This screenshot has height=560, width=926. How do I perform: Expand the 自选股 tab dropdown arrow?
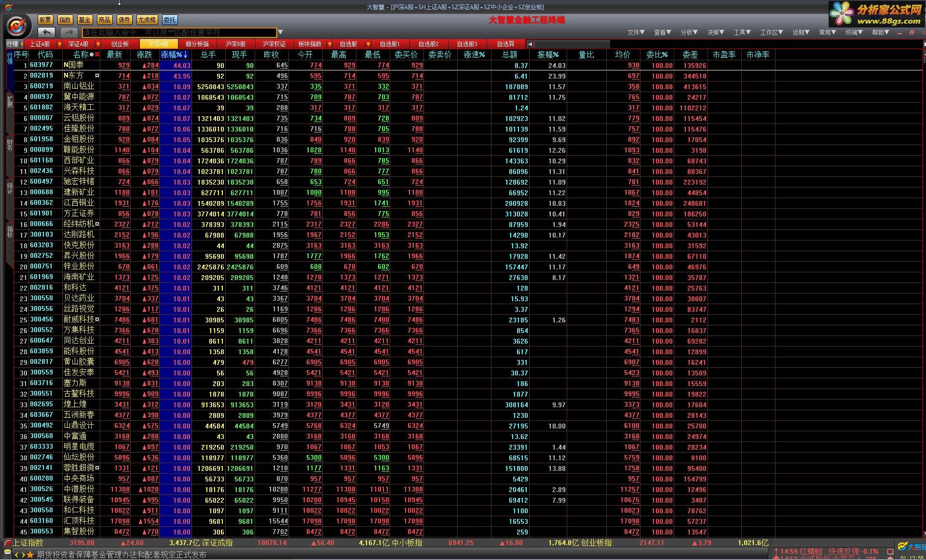[368, 44]
